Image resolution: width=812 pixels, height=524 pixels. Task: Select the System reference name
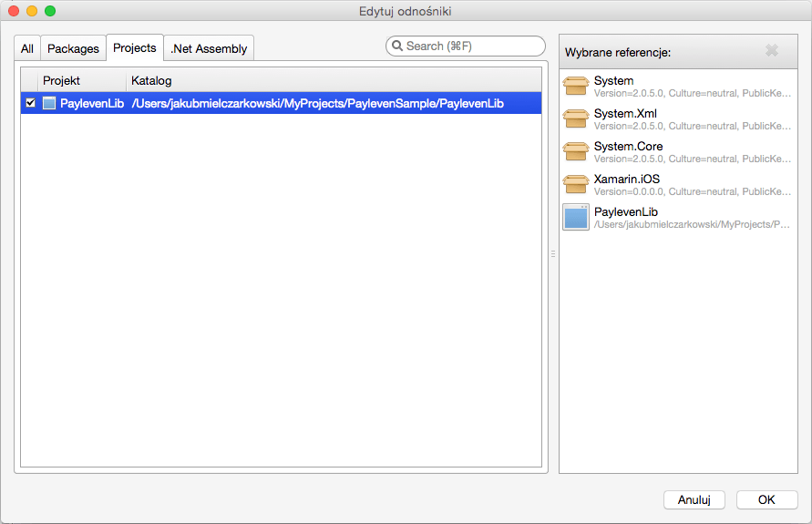click(613, 81)
